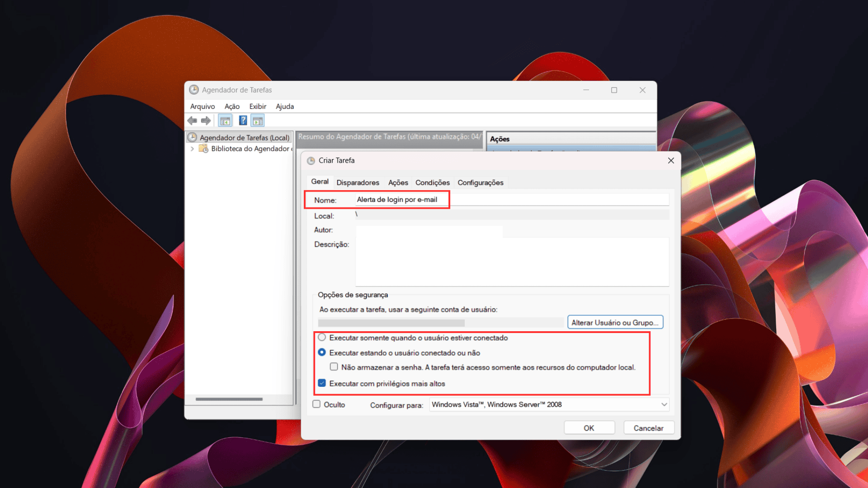Screen dimensions: 868x488
Task: Close the Criar Tarefa dialog
Action: [x=671, y=160]
